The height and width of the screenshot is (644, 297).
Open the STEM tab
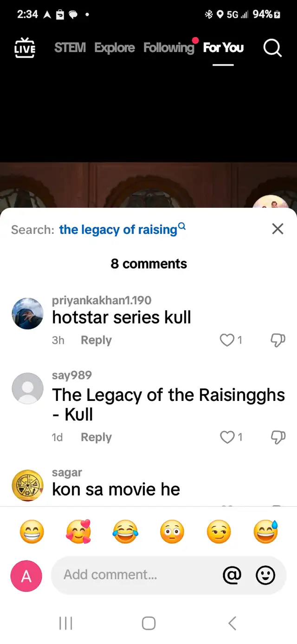click(70, 47)
